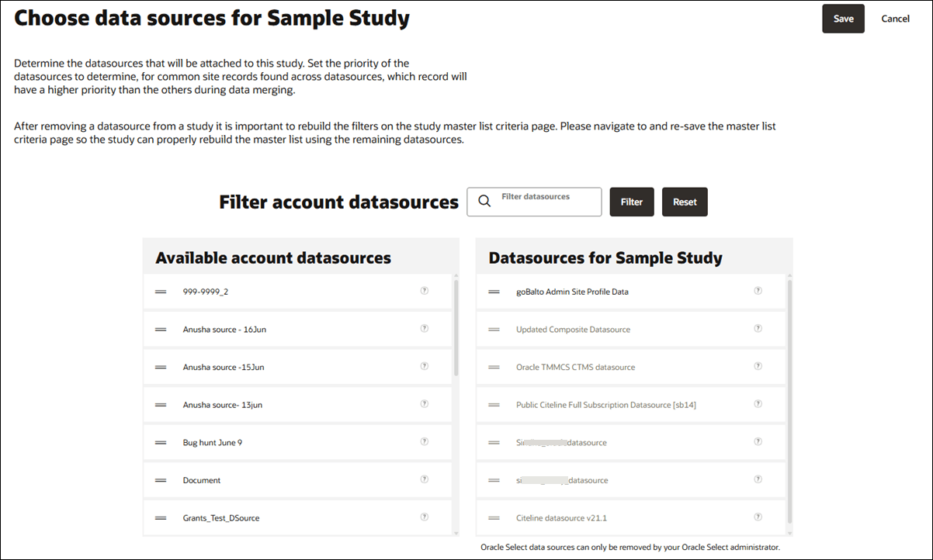Viewport: 933px width, 560px height.
Task: Click the help icon beside Grants_Test_DSource
Action: point(424,517)
